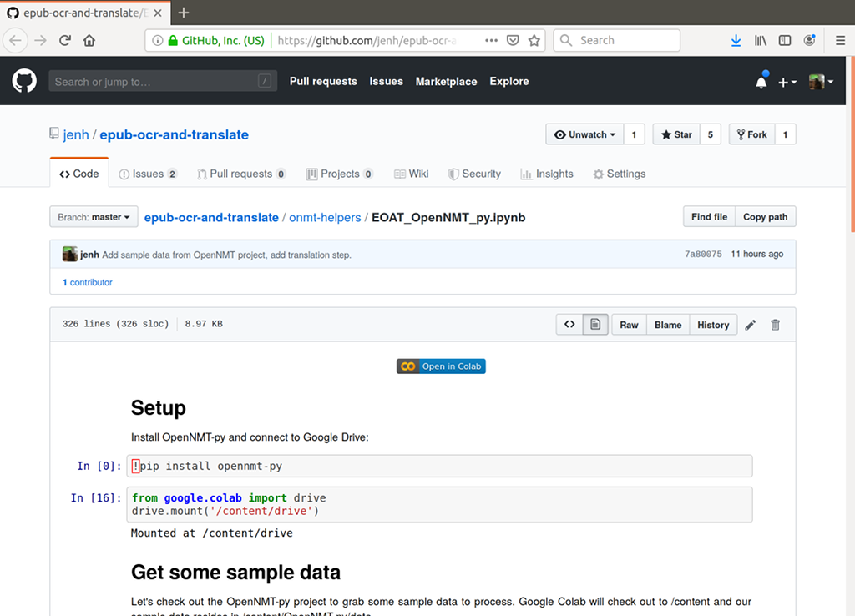The width and height of the screenshot is (855, 616).
Task: Star the repository
Action: click(x=676, y=134)
